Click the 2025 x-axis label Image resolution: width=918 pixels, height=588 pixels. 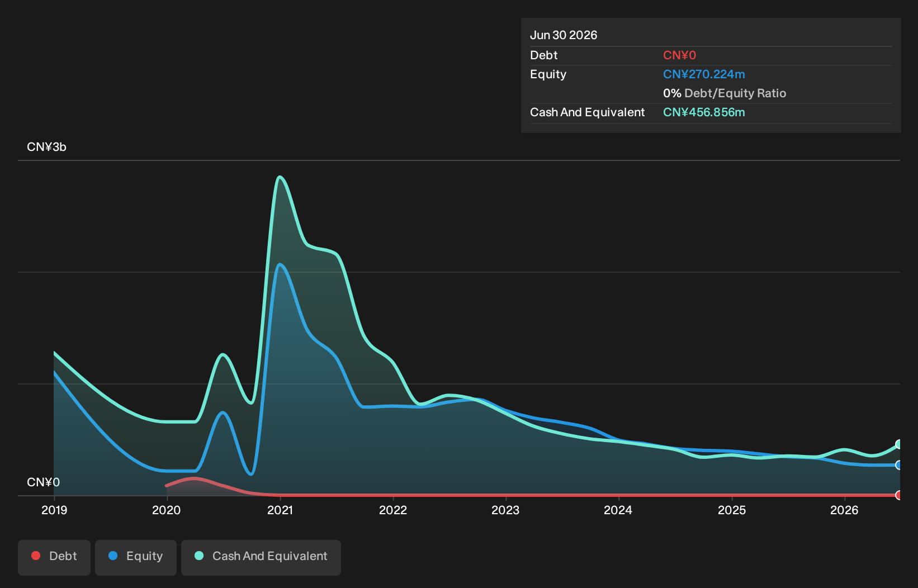pyautogui.click(x=732, y=510)
